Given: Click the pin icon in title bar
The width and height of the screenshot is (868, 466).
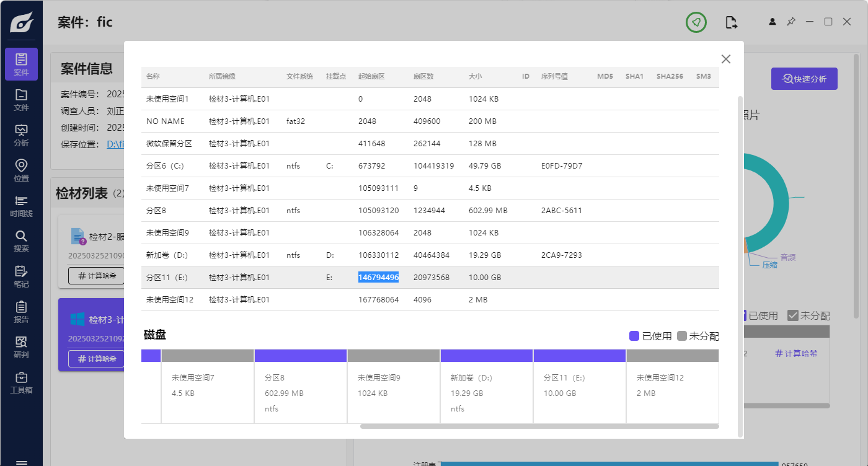Looking at the screenshot, I should tap(790, 22).
